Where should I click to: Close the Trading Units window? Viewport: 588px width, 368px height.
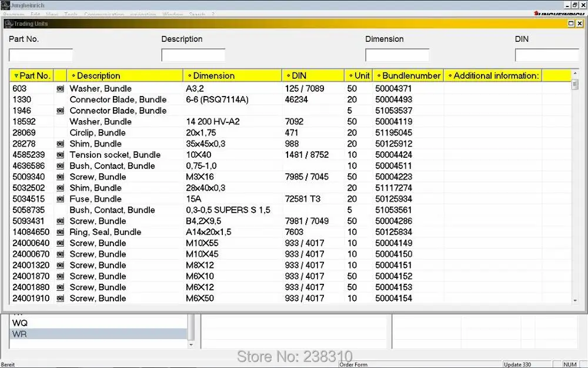pyautogui.click(x=580, y=24)
